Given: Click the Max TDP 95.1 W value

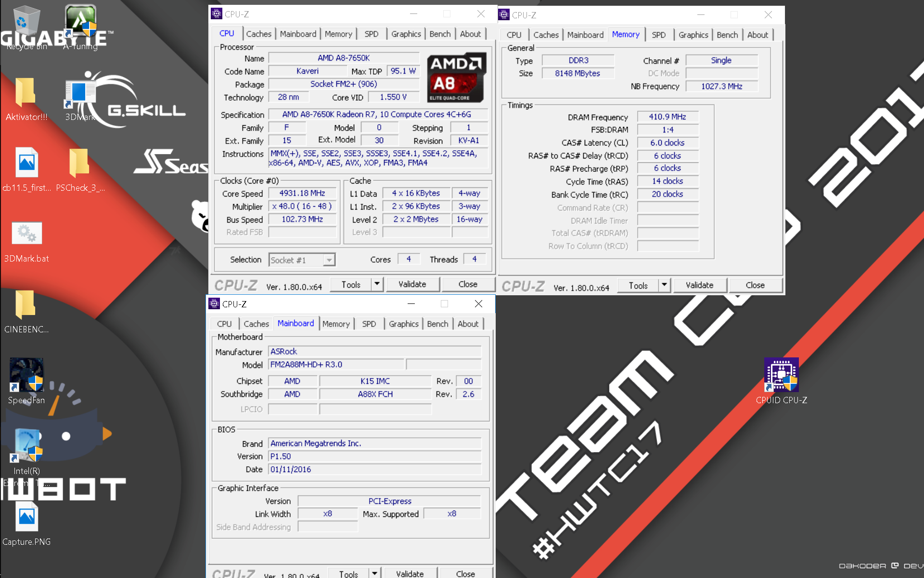Looking at the screenshot, I should point(403,71).
